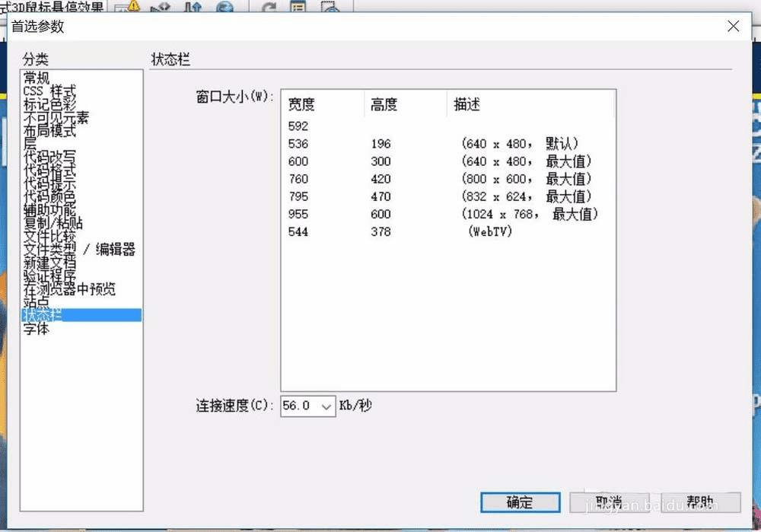The height and width of the screenshot is (532, 761).
Task: Choose 复制/粘贴 category
Action: (x=53, y=222)
